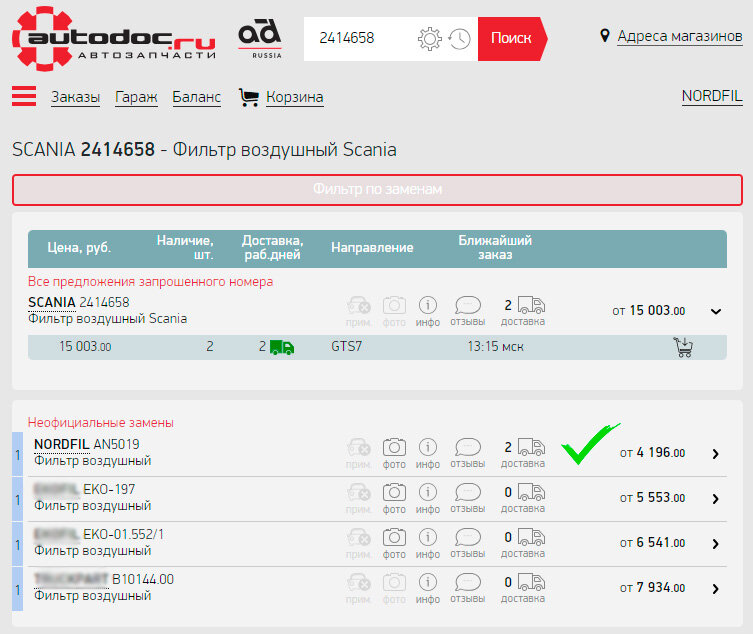Viewport: 753px width, 634px height.
Task: Click price от 6 541.00
Action: 652,543
